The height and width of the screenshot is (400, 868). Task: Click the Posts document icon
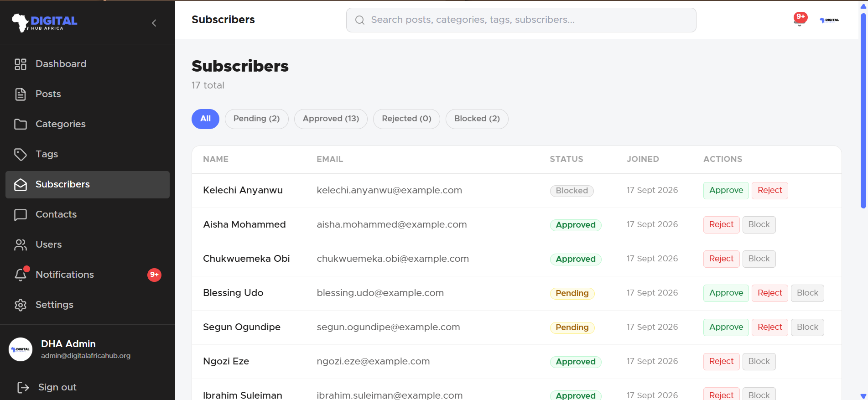(21, 94)
